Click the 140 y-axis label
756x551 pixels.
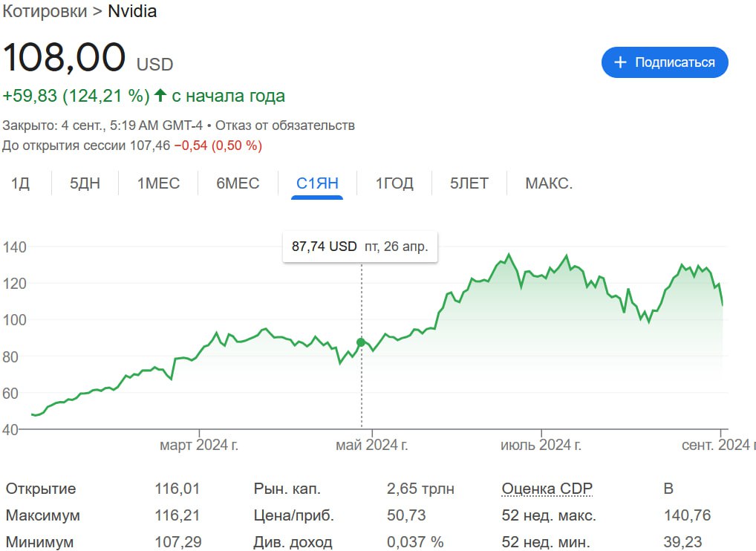click(x=14, y=247)
